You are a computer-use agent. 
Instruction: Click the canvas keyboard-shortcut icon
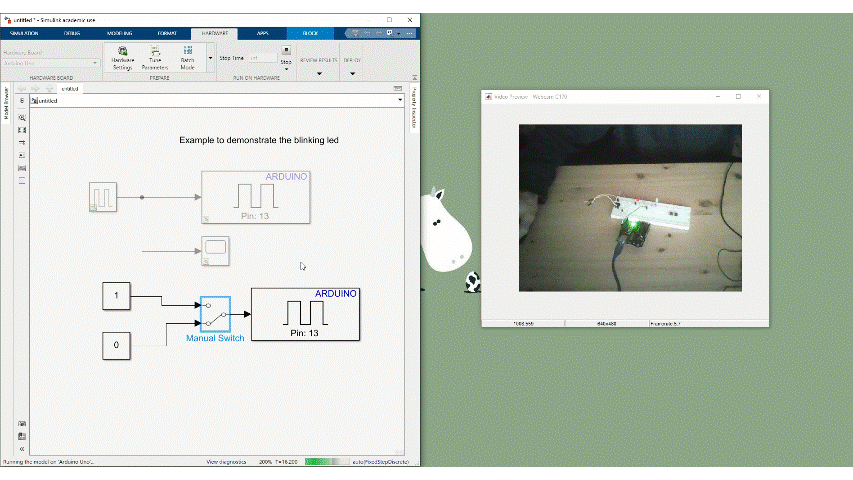click(x=398, y=88)
